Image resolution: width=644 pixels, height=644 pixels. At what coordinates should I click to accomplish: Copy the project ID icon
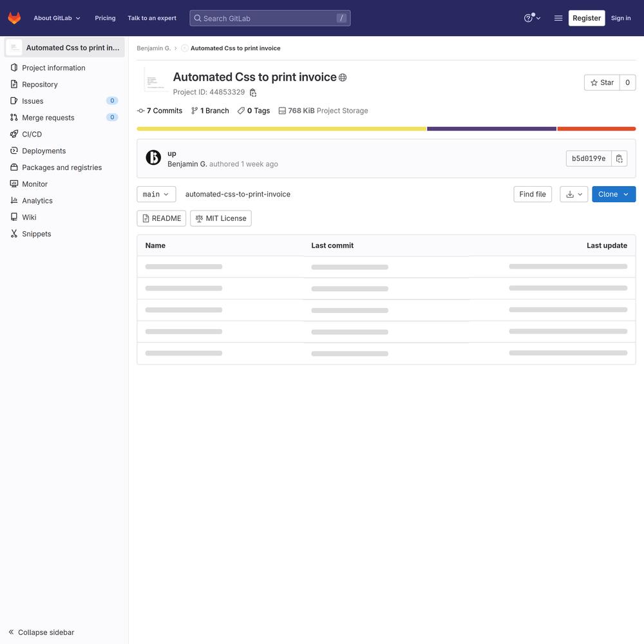tap(253, 92)
